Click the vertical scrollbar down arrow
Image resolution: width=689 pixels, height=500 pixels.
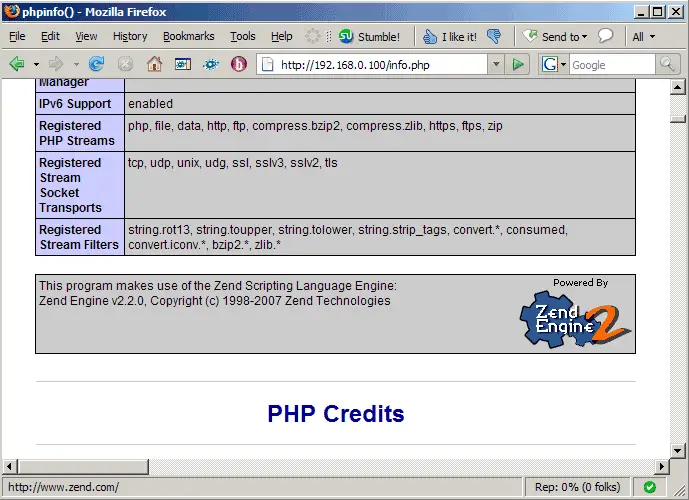point(677,450)
